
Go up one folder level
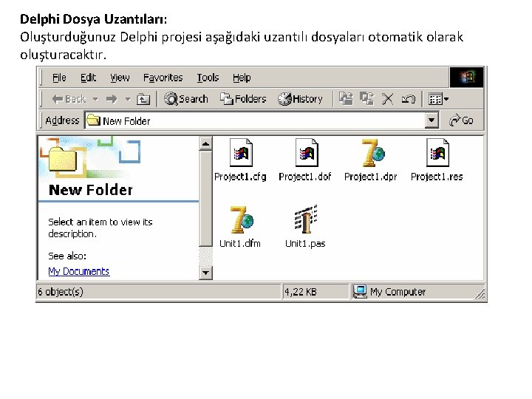(143, 99)
